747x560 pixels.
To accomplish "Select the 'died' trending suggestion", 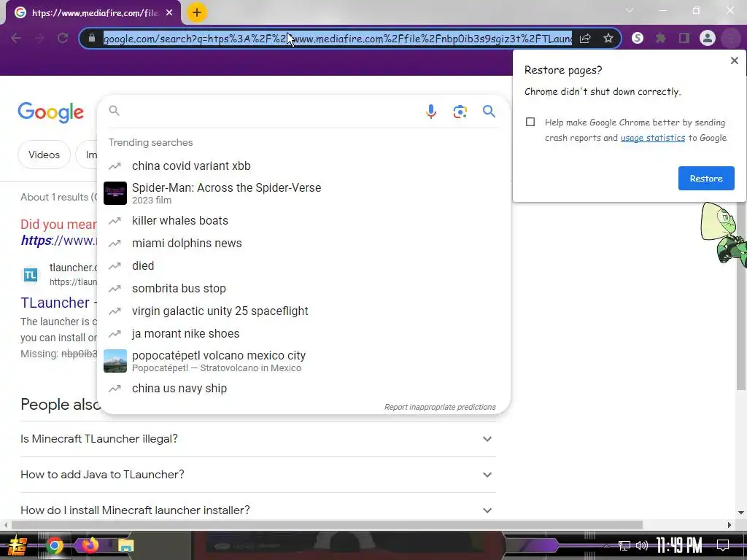I will coord(303,265).
